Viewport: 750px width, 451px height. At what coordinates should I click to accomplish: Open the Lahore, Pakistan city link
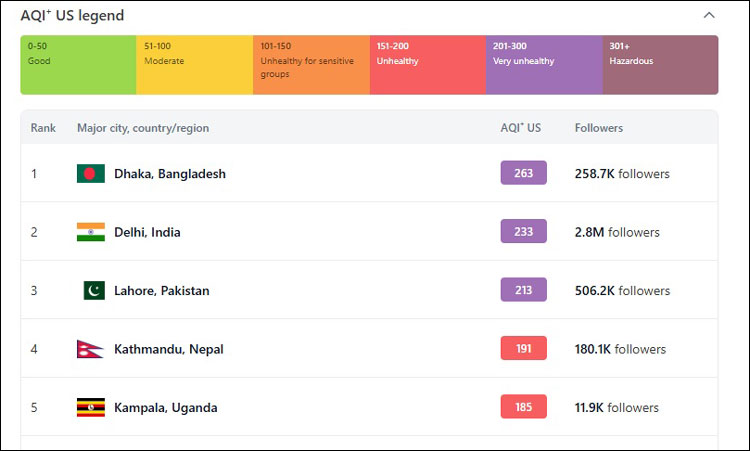point(162,291)
